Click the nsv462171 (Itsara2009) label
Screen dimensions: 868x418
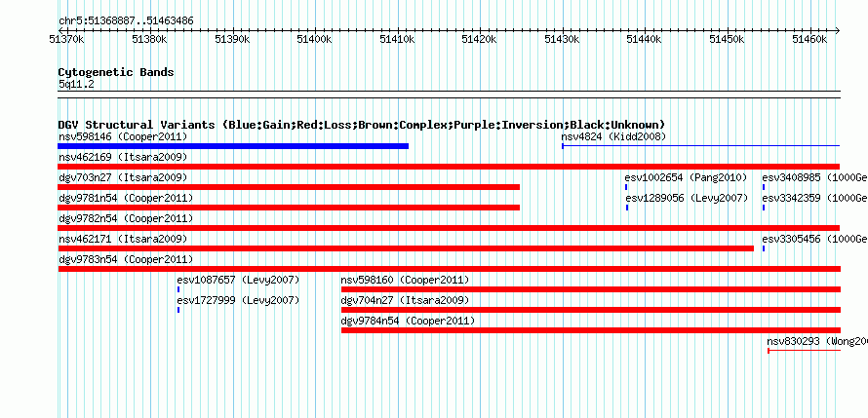[123, 239]
